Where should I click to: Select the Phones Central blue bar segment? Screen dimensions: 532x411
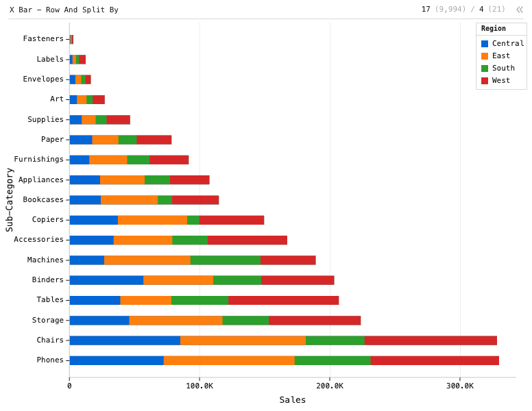click(117, 360)
